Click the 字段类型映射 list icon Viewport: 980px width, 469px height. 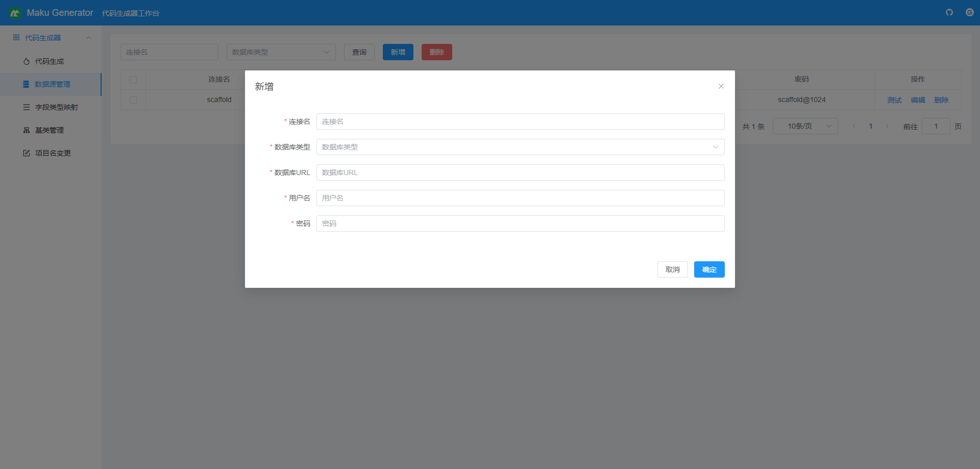coord(27,107)
